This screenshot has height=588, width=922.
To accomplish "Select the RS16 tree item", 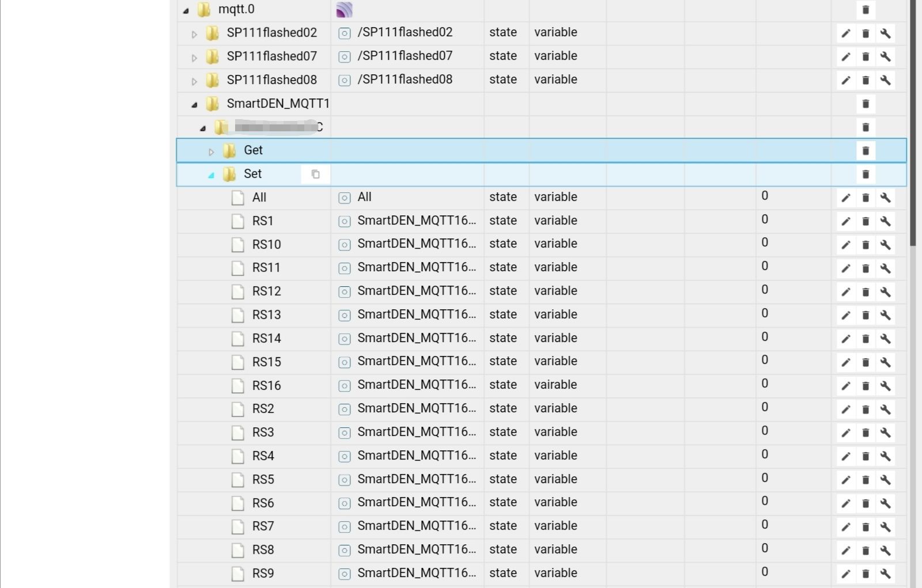I will coord(266,386).
